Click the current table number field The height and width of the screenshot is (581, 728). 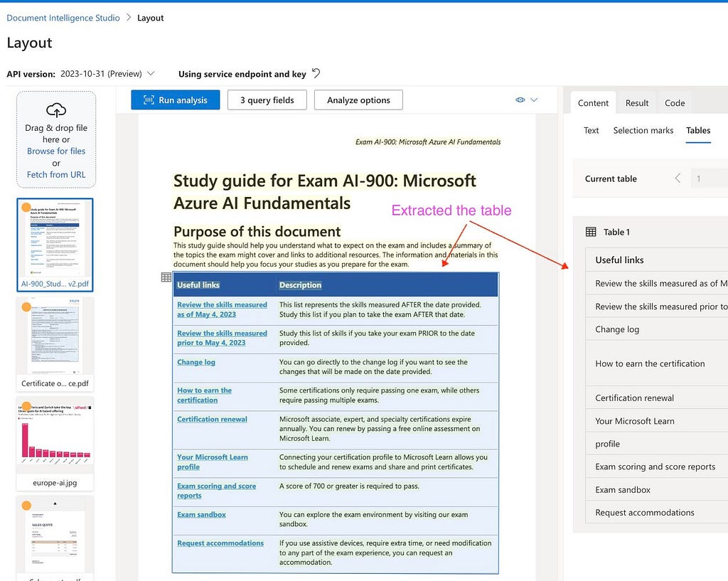pyautogui.click(x=709, y=178)
